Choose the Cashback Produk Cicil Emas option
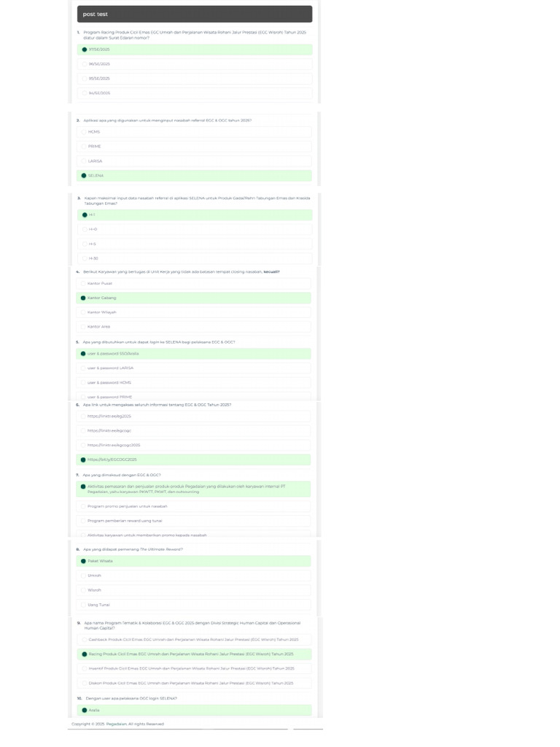The image size is (560, 747). pos(194,640)
